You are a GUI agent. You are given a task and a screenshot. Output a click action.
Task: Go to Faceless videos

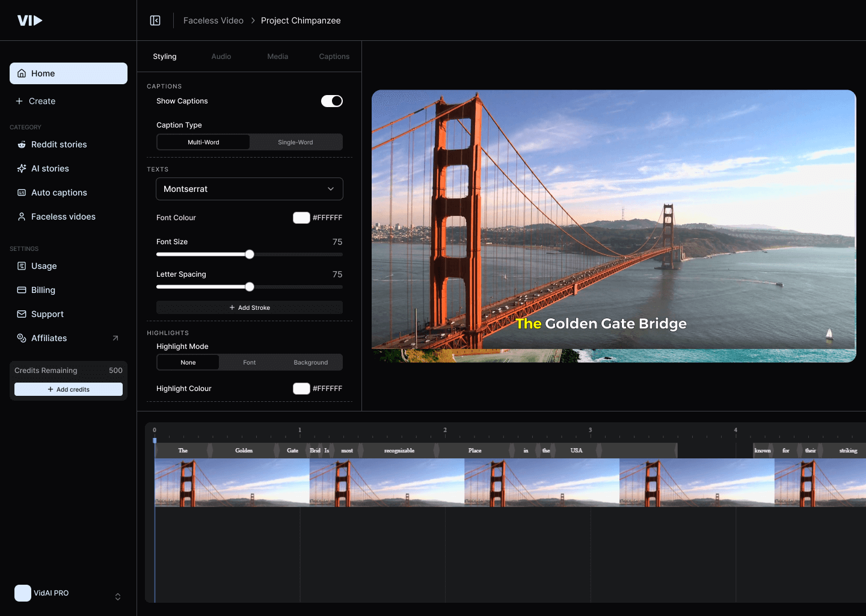tap(63, 217)
